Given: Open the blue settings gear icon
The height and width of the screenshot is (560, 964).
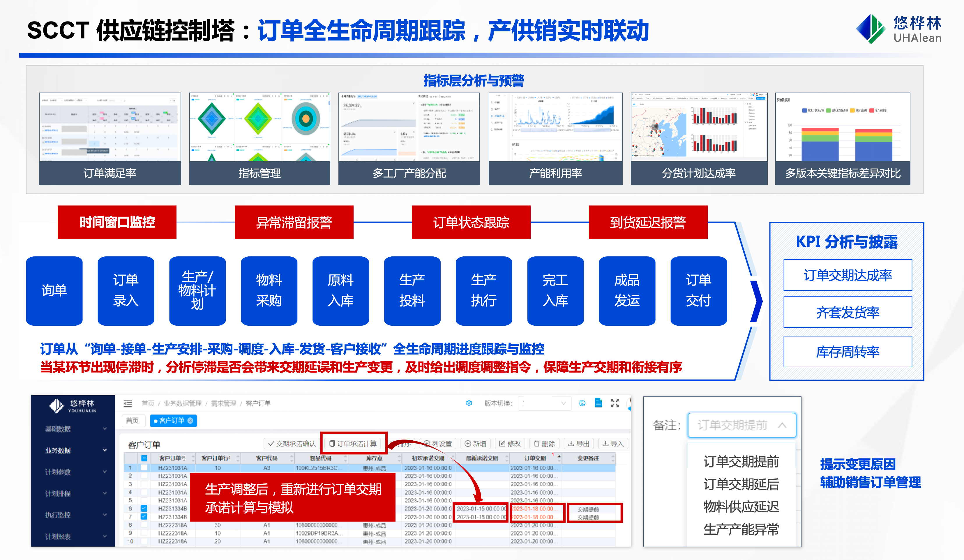Looking at the screenshot, I should 469,403.
